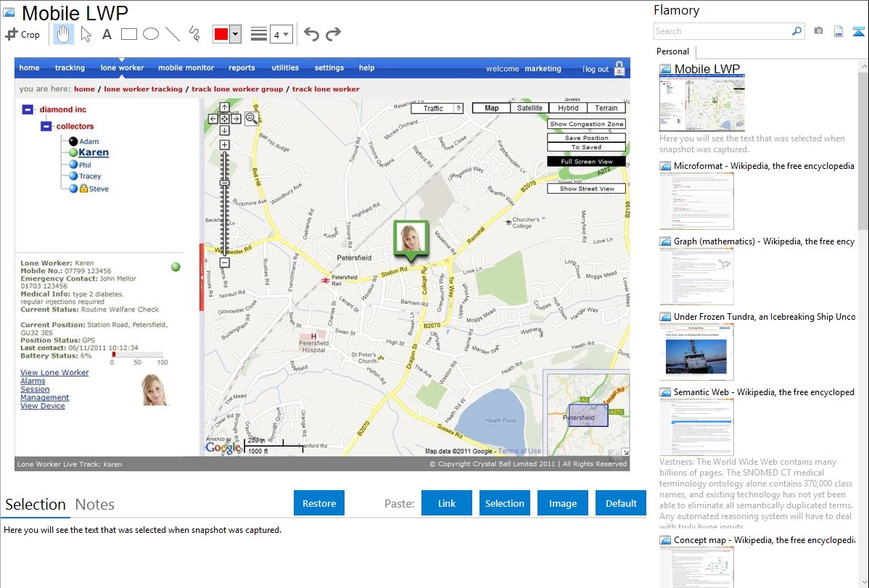Click in the Flamory search field

click(x=722, y=31)
